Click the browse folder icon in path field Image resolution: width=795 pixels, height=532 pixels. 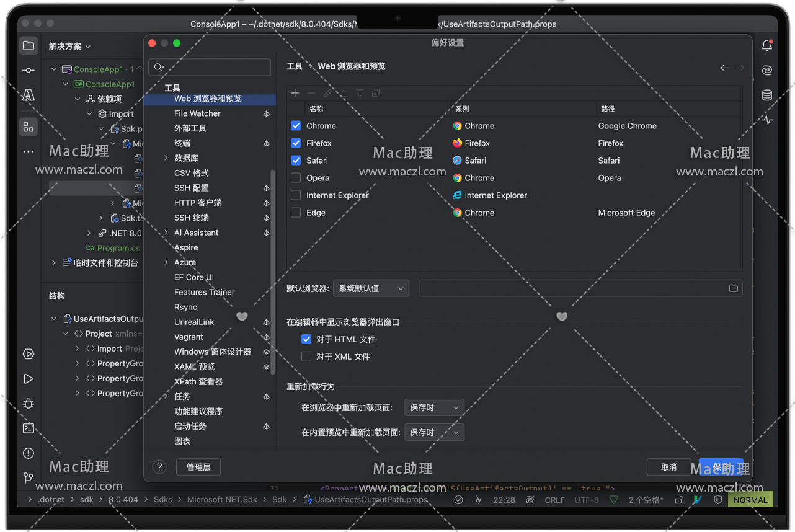coord(733,288)
